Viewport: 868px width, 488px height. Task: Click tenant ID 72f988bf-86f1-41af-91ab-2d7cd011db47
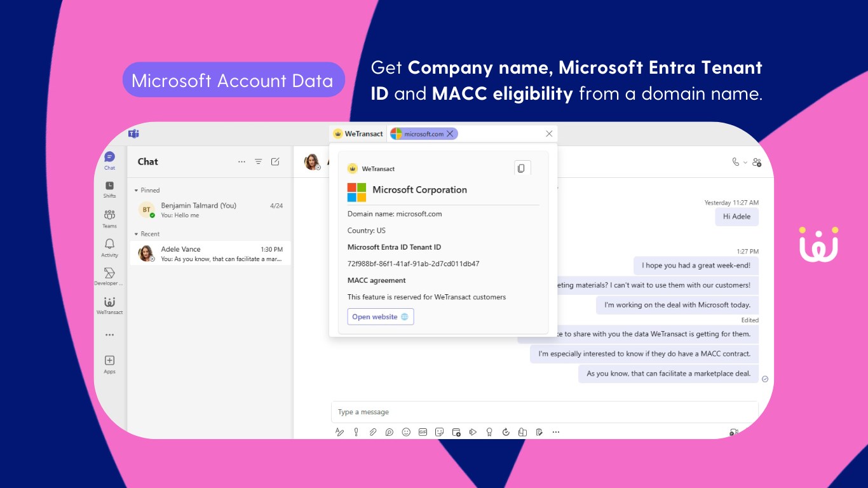414,264
